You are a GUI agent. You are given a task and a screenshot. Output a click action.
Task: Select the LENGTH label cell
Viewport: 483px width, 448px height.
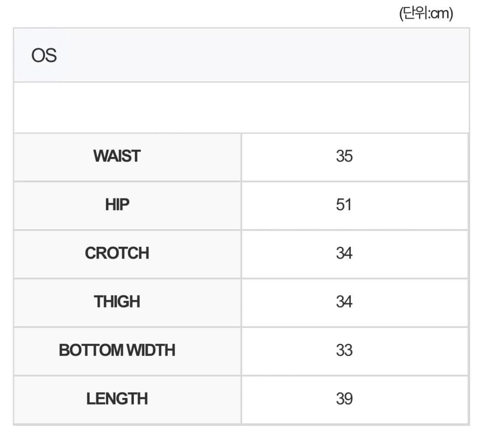coord(117,399)
